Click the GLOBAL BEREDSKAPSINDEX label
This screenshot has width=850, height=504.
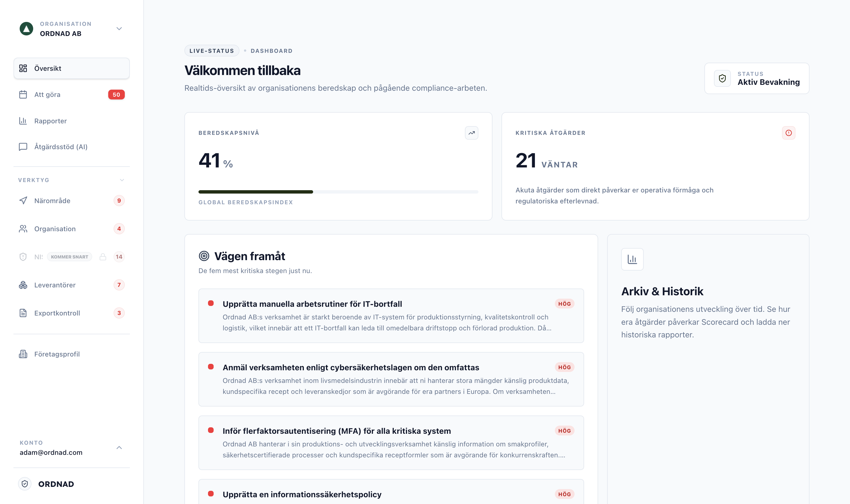coord(246,203)
